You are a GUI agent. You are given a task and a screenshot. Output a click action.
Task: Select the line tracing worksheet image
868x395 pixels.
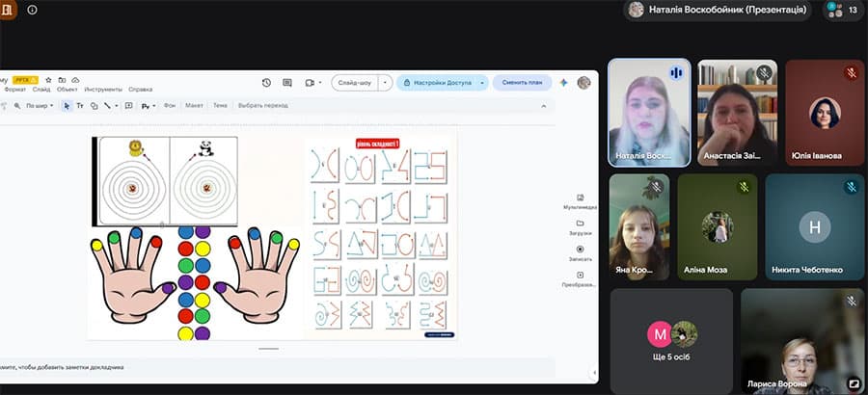point(380,237)
